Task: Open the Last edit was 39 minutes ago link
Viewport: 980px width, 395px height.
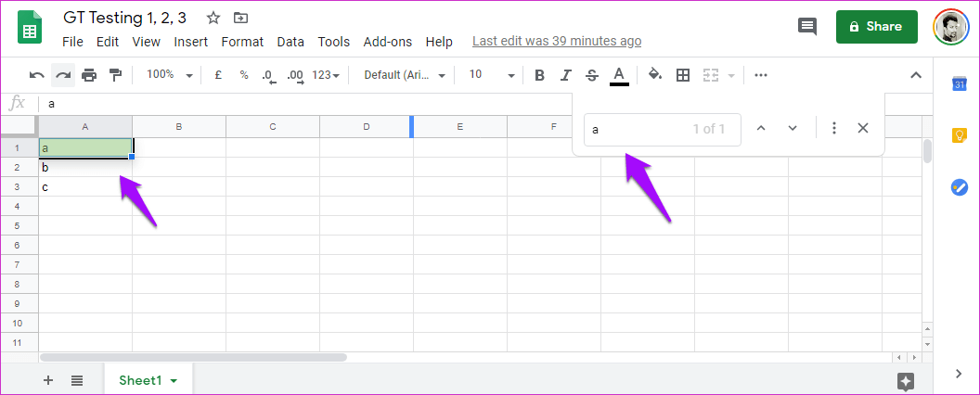Action: [557, 41]
